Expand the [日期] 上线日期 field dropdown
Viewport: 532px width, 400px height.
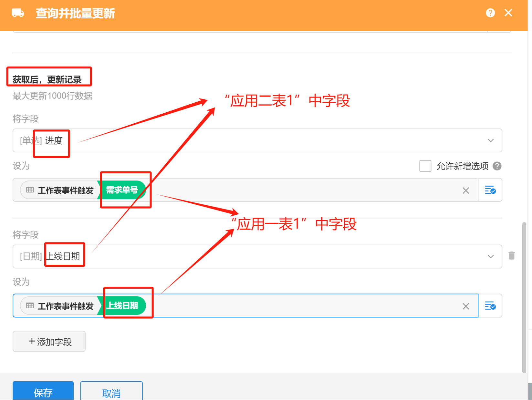pos(490,256)
